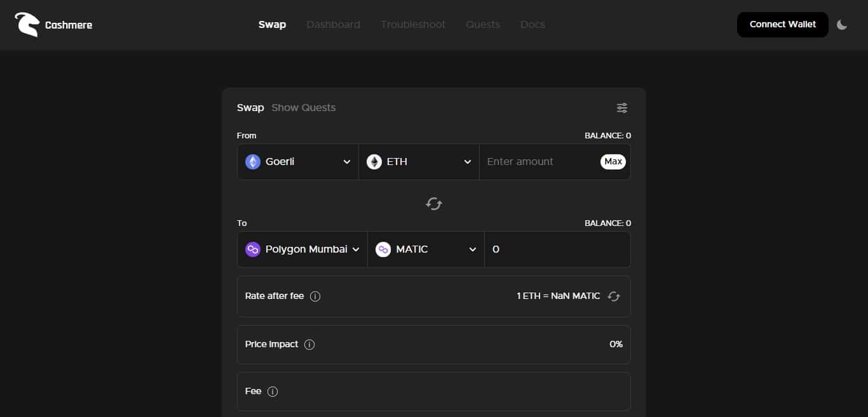868x417 pixels.
Task: Switch to the Quests tab
Action: pyautogui.click(x=483, y=25)
